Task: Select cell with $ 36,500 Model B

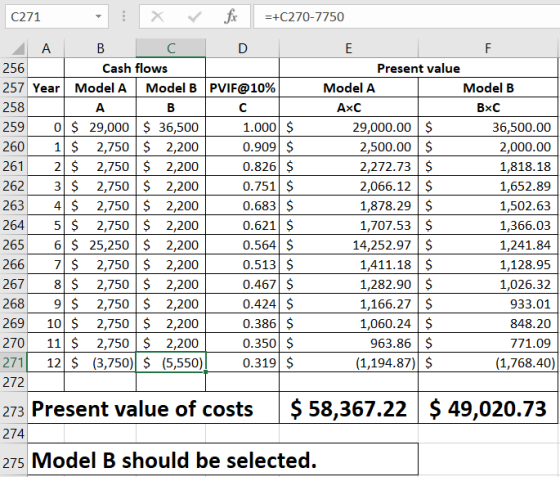Action: (171, 127)
